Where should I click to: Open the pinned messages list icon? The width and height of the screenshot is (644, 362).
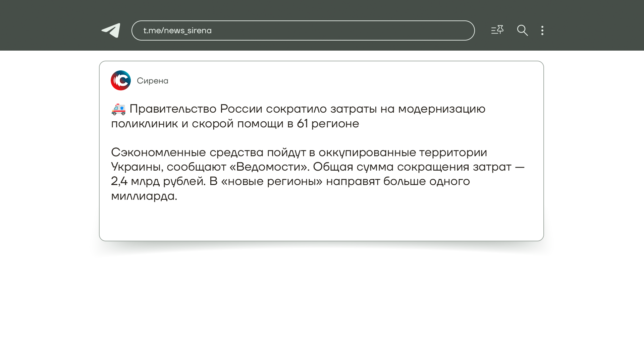497,30
